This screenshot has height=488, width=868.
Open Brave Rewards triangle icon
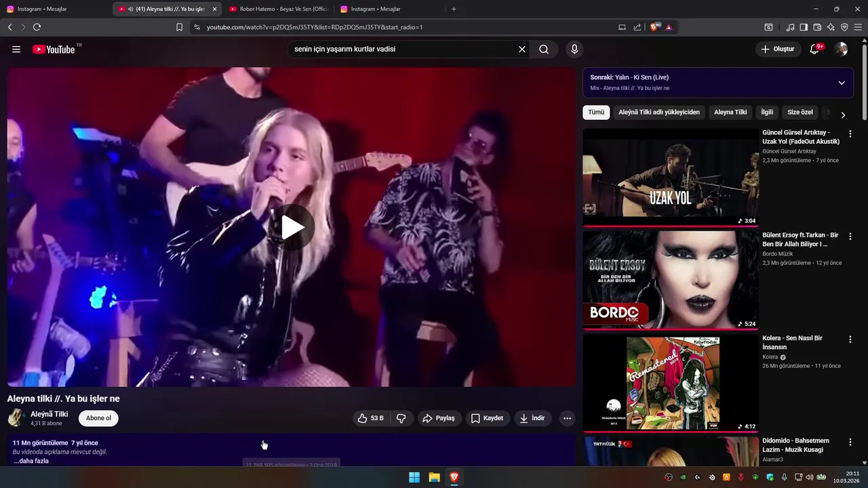coord(669,27)
